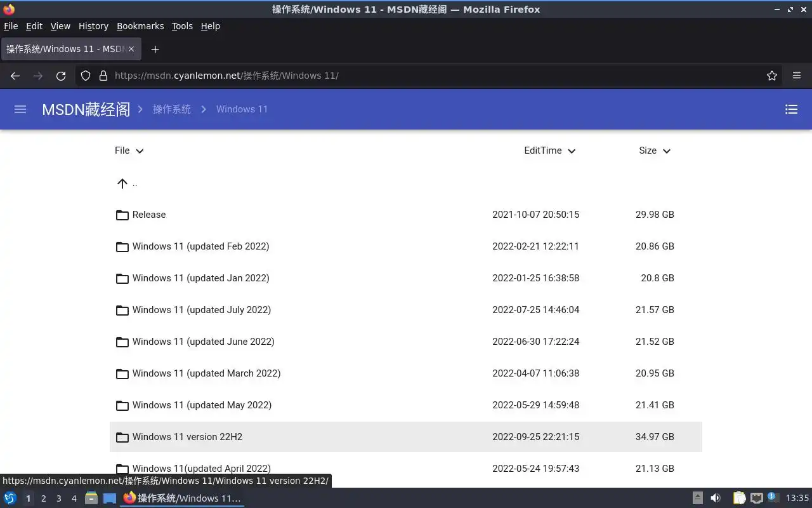812x508 pixels.
Task: Open network status tray icon
Action: tap(756, 498)
